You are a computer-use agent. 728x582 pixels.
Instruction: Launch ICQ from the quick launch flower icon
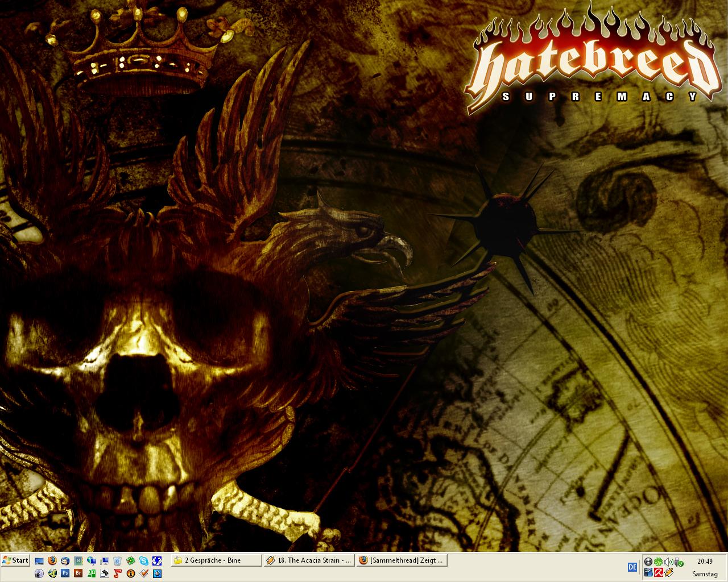(x=131, y=560)
